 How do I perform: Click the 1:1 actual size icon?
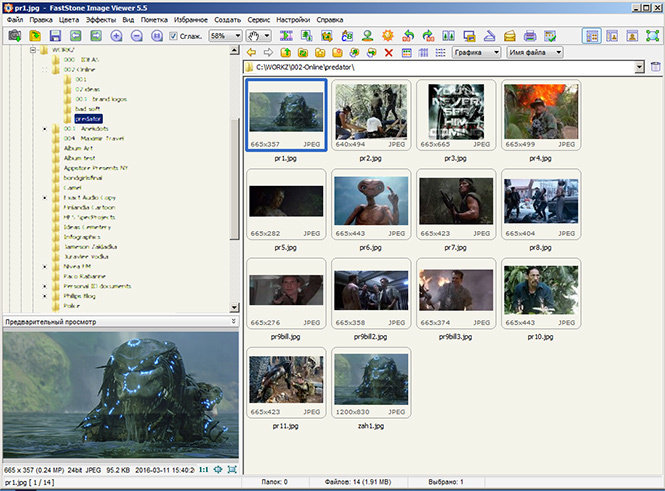tap(203, 469)
